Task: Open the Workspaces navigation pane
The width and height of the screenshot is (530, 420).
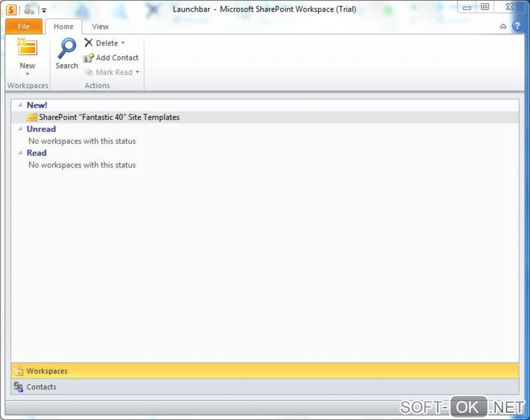Action: point(264,371)
